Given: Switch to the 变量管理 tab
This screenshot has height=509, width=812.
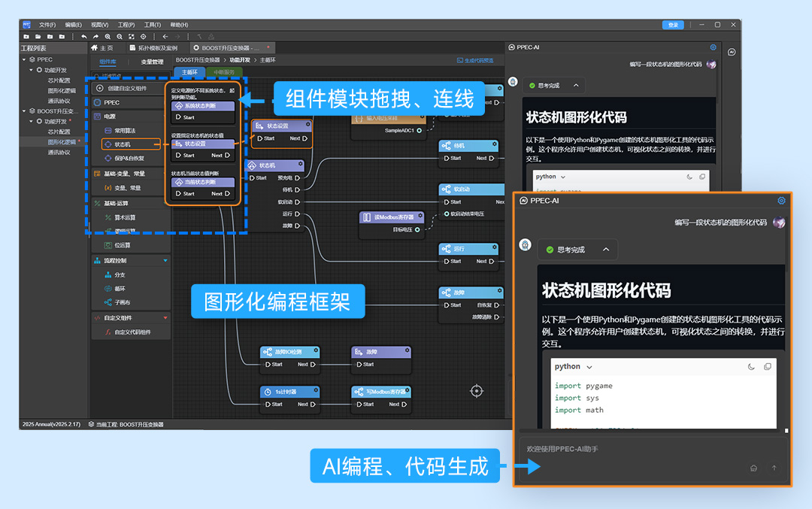Looking at the screenshot, I should [152, 62].
